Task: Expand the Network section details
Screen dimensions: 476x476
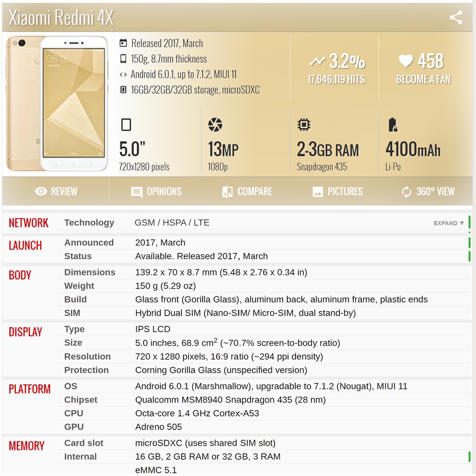Action: pyautogui.click(x=449, y=223)
